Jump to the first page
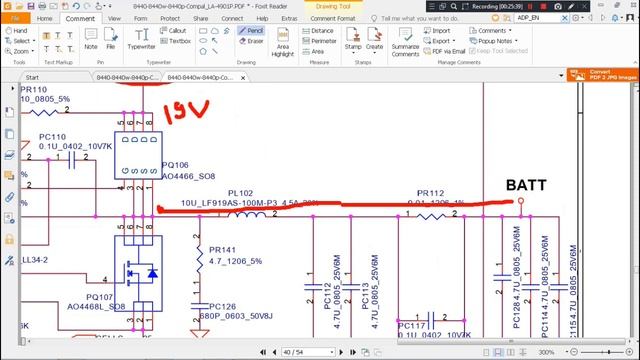Image resolution: width=640 pixels, height=360 pixels. point(263,352)
